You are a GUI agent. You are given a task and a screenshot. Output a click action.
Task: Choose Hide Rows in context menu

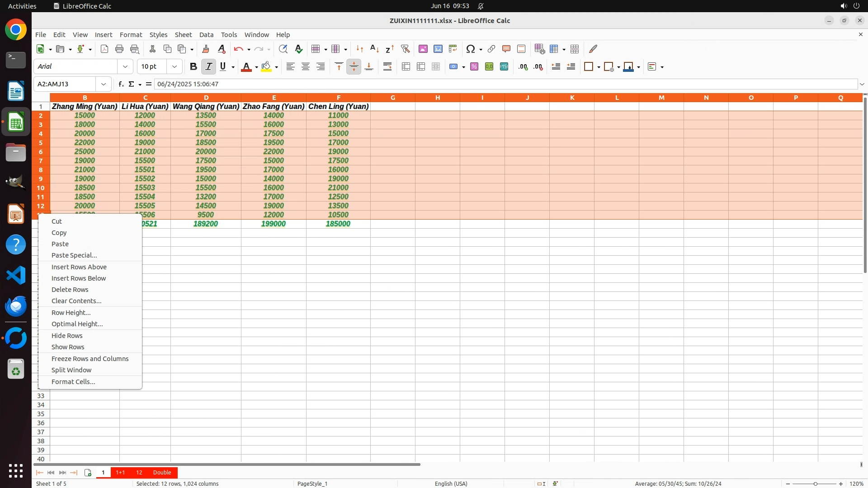[x=67, y=336]
